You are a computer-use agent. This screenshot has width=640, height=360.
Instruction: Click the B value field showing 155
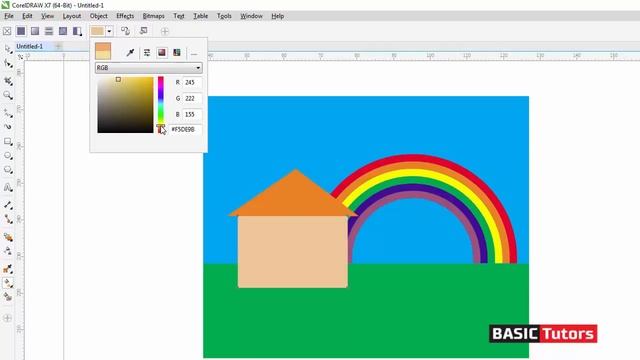pyautogui.click(x=192, y=114)
